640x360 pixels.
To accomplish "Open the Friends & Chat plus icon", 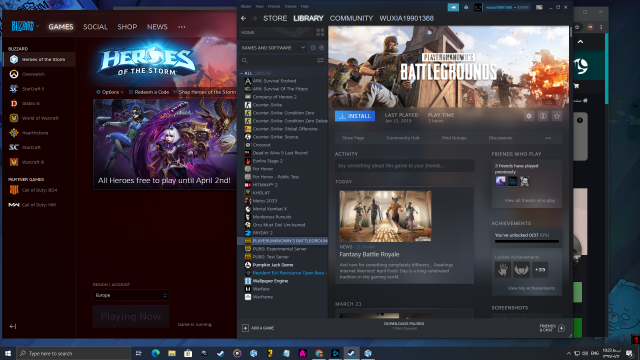I will [561, 328].
